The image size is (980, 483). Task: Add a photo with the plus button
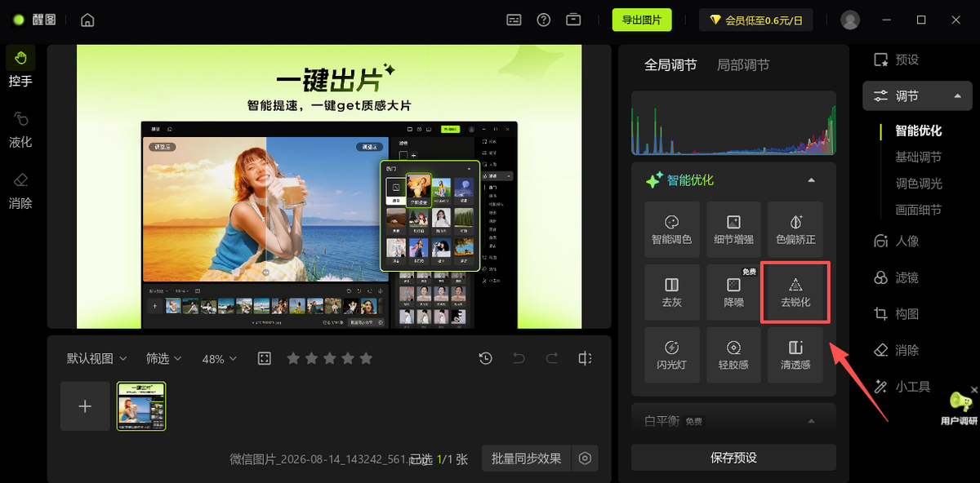coord(85,406)
